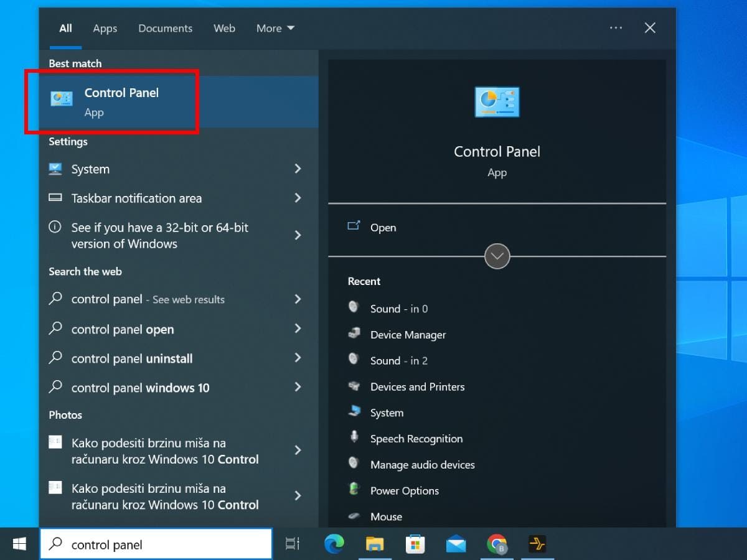Image resolution: width=747 pixels, height=560 pixels.
Task: Select the Power Options recent item
Action: pyautogui.click(x=404, y=491)
